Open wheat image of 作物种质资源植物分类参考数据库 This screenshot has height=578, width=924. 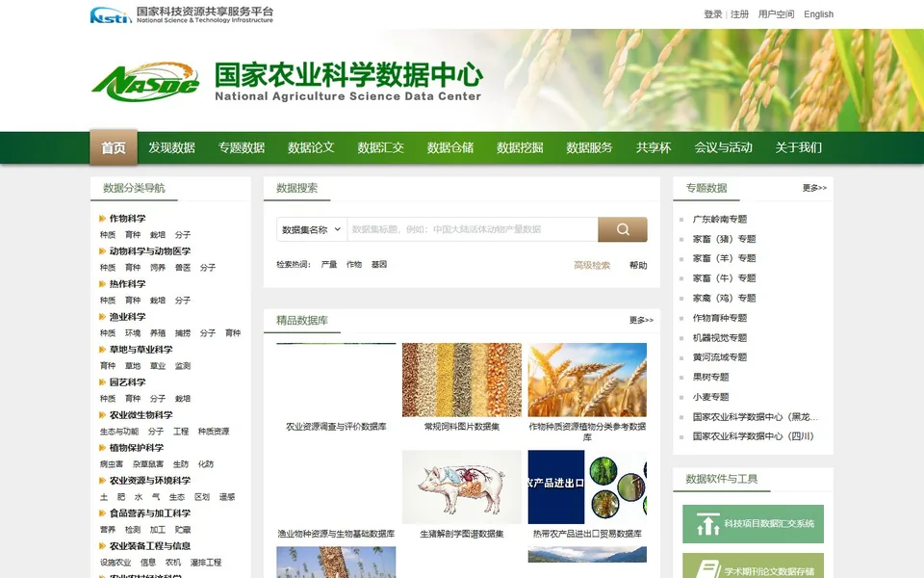[587, 380]
